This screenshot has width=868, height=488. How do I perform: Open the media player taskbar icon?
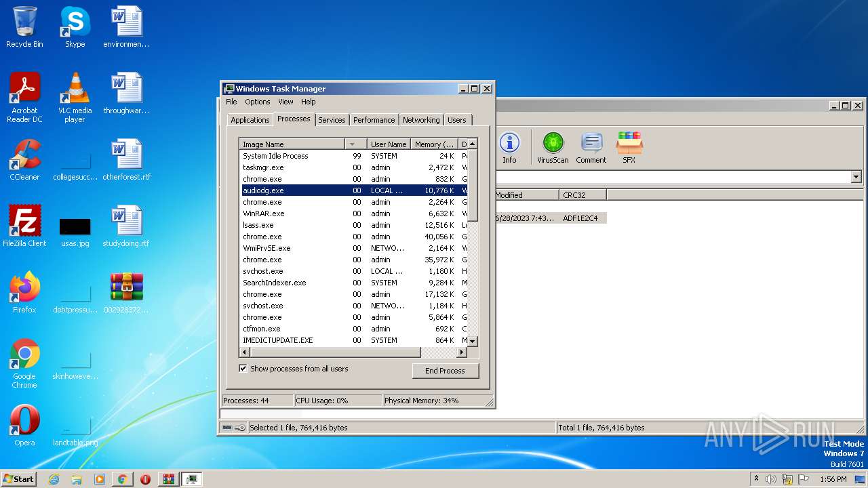[x=100, y=479]
